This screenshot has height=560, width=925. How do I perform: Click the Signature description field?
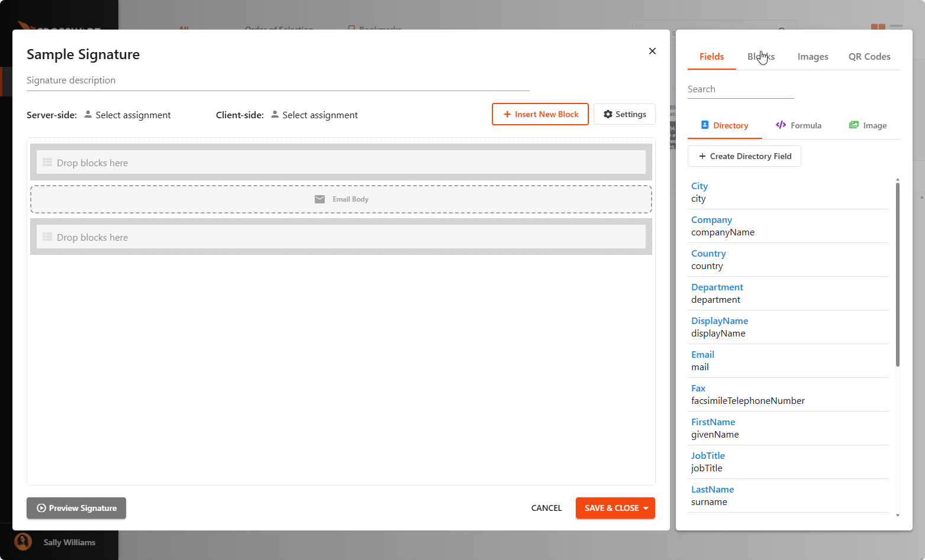click(x=277, y=80)
